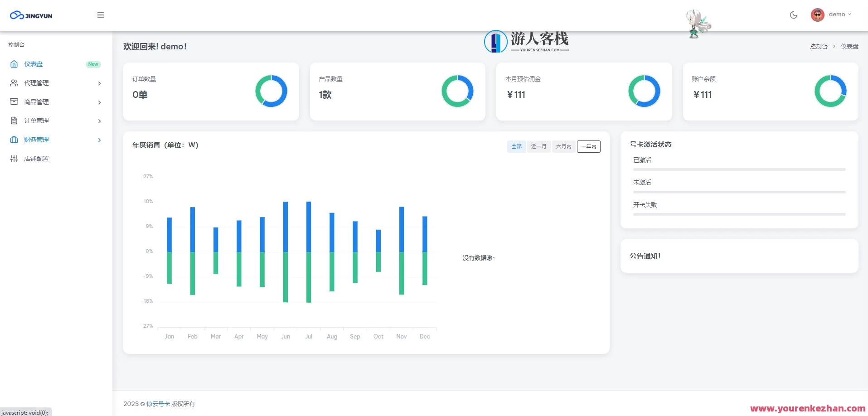Select the 财务管理 finance management icon
This screenshot has width=868, height=416.
click(x=14, y=140)
